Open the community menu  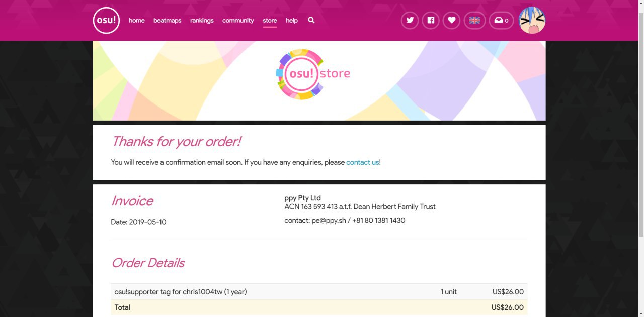point(238,21)
